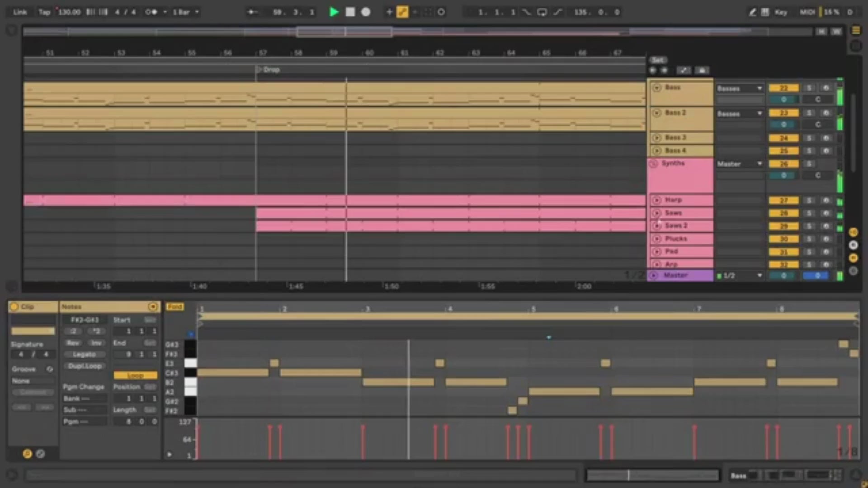Open Synths group Master routing dropdown
Screen dimensions: 868x488
[x=740, y=164]
